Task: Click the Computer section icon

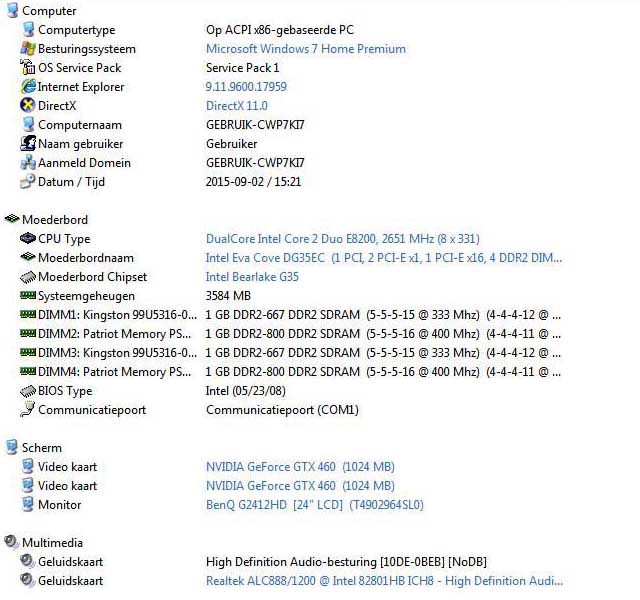Action: [x=12, y=11]
